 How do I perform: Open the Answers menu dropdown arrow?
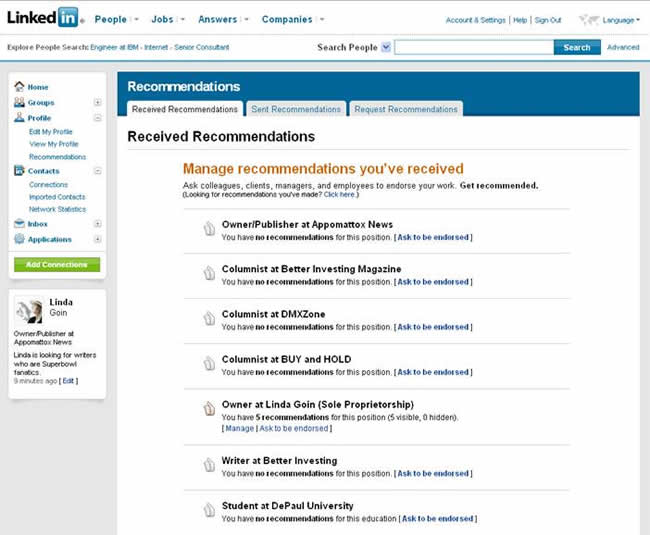coord(246,19)
